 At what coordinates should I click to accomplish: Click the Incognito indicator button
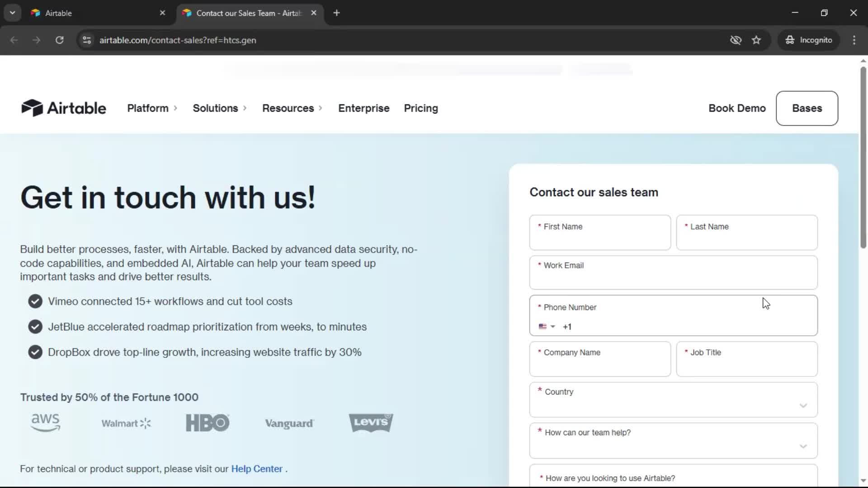tap(809, 40)
